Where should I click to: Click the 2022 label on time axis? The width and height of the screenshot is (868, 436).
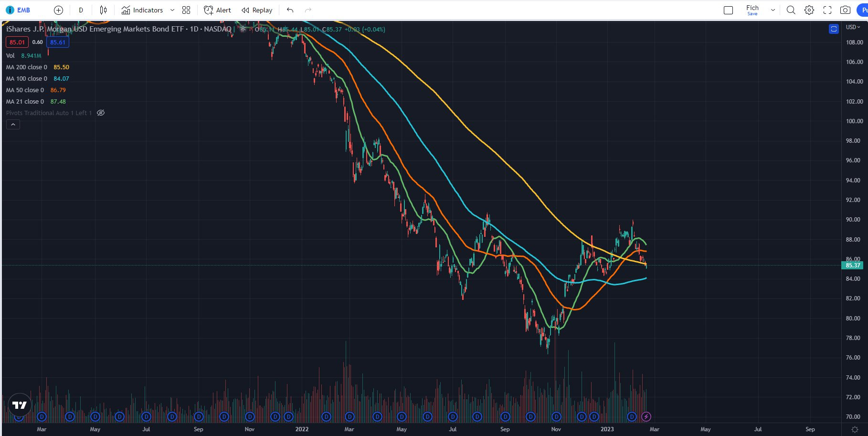(x=302, y=429)
